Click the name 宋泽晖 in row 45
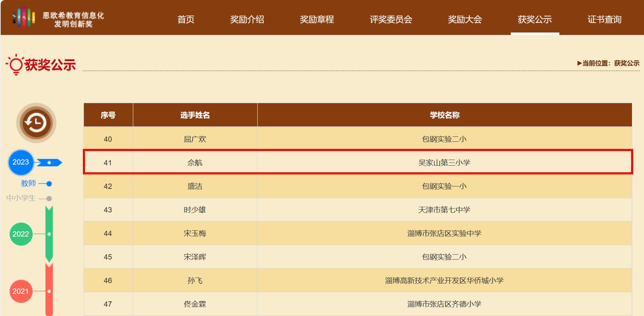This screenshot has width=644, height=316. pyautogui.click(x=195, y=257)
